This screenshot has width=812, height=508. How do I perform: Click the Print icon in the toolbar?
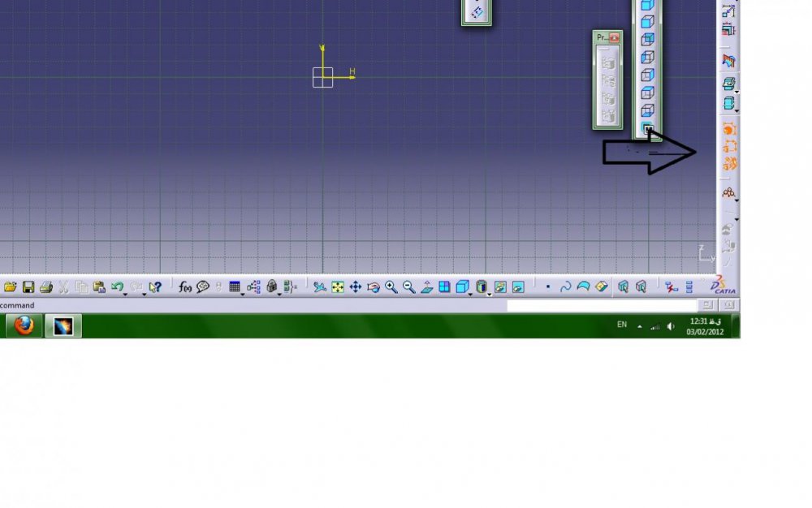45,287
